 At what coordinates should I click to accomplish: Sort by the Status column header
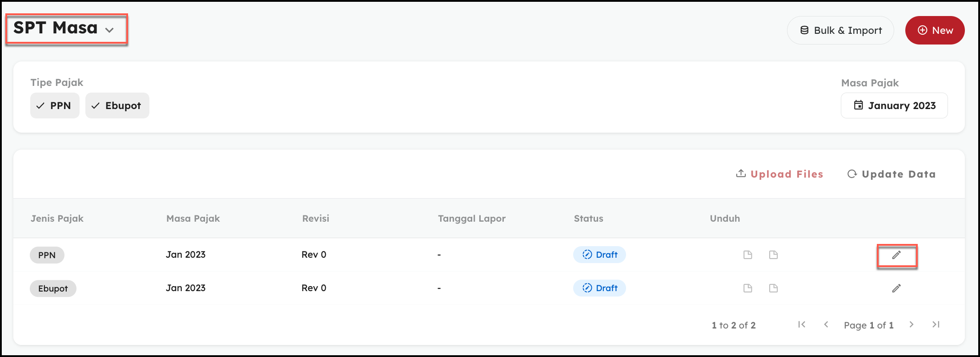(588, 219)
